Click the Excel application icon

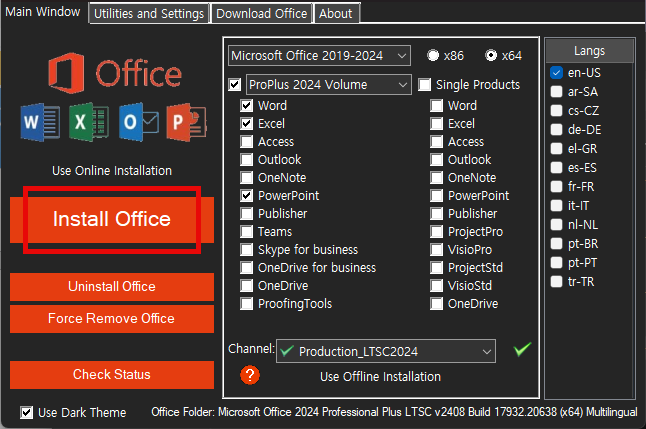click(89, 122)
